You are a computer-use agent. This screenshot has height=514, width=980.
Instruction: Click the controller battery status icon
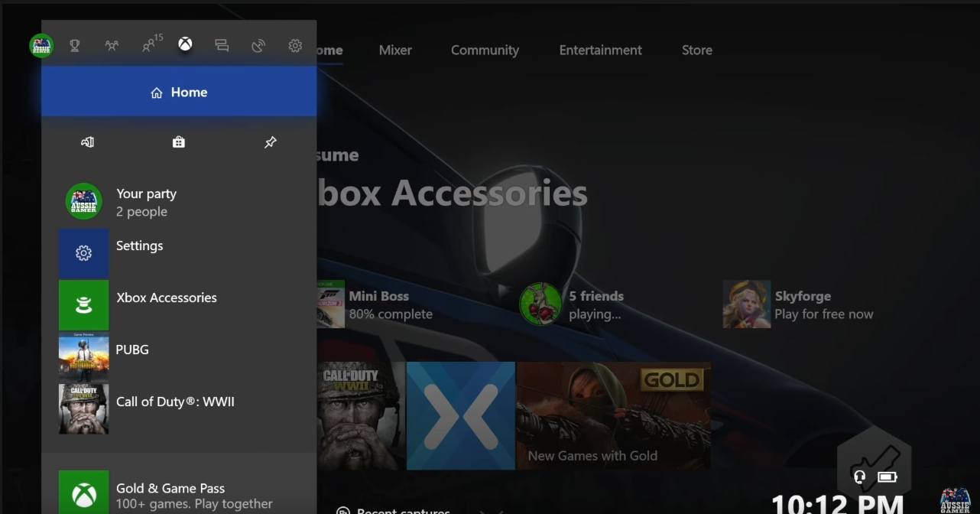[888, 477]
